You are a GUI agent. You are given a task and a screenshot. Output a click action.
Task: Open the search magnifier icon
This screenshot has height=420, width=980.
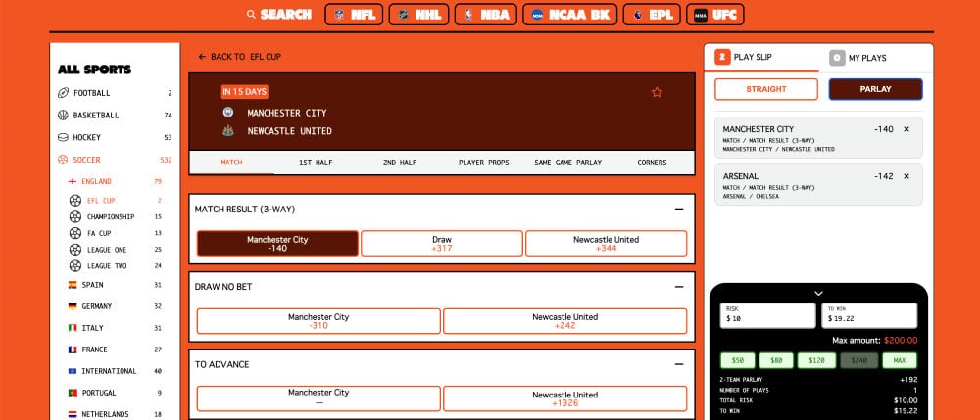(251, 15)
